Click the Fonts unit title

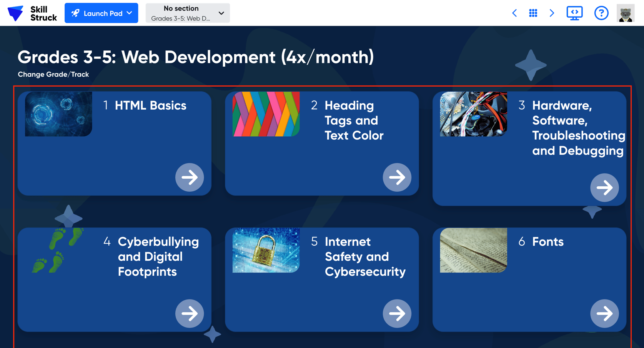coord(547,242)
